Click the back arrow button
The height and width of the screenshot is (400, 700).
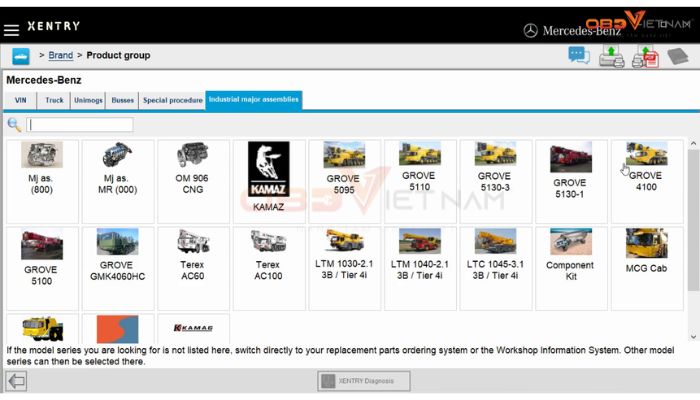16,381
